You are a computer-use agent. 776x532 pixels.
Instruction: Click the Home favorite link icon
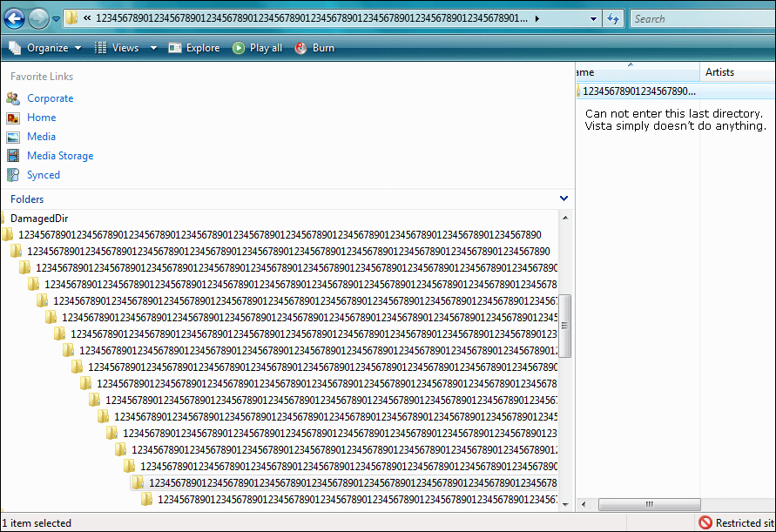[x=13, y=118]
